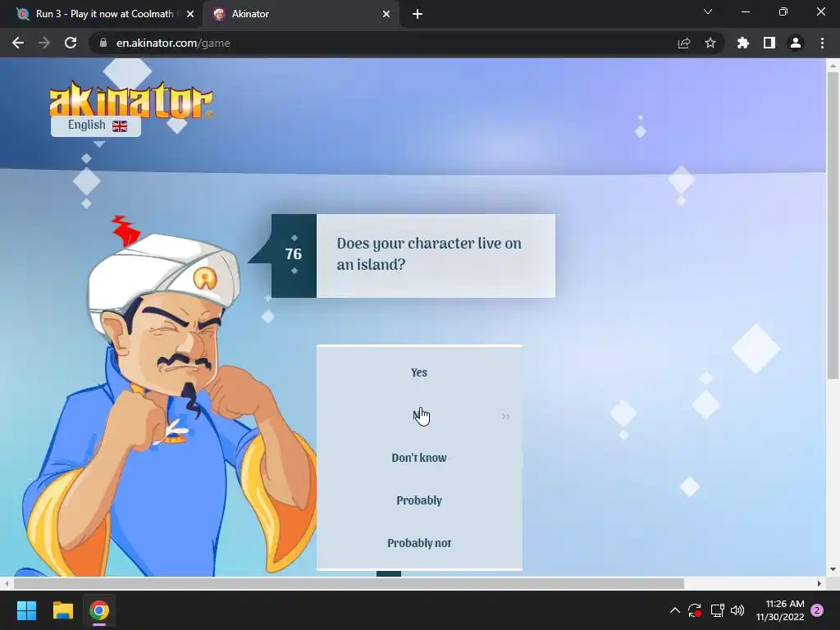The image size is (840, 630).
Task: View site security lock info
Action: pos(103,43)
